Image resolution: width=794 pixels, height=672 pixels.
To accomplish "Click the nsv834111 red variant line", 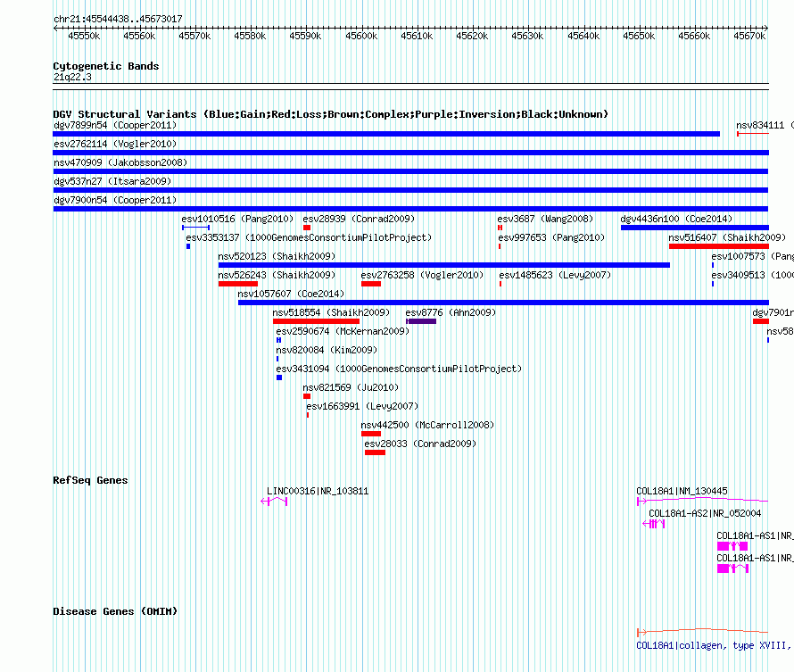I will point(753,134).
